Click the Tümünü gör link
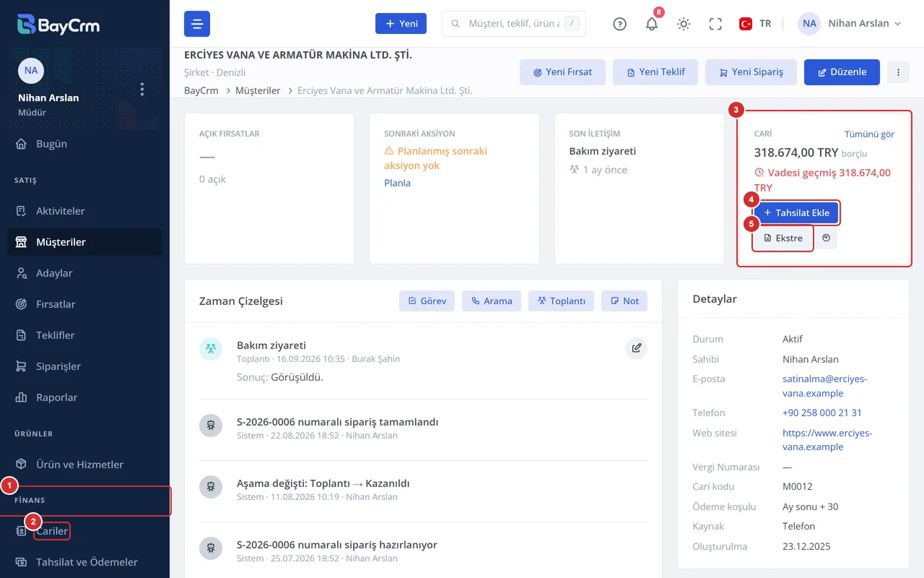The image size is (924, 578). click(869, 134)
